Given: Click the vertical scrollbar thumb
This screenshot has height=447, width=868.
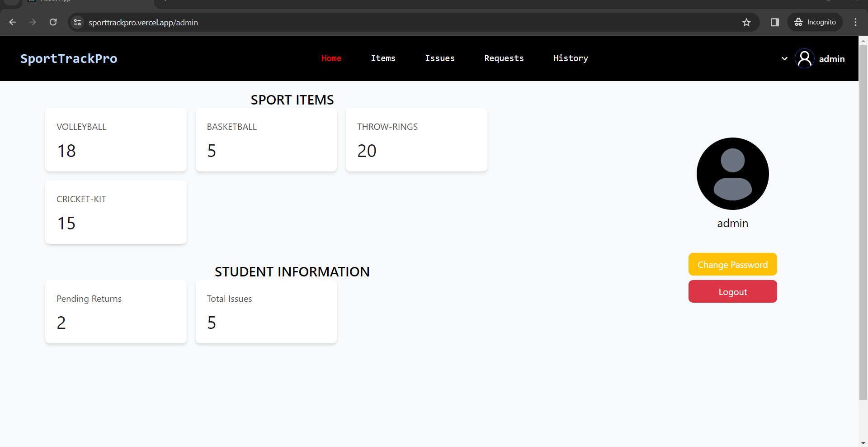Looking at the screenshot, I should (x=863, y=223).
